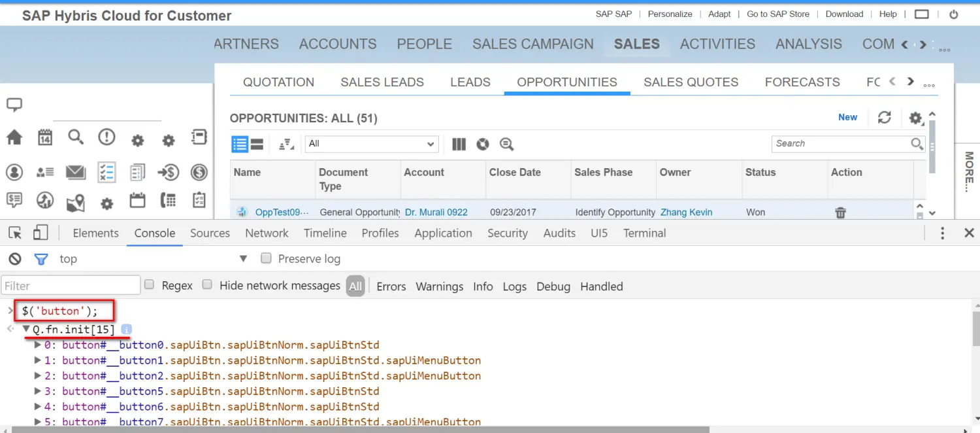Open the stacked documents icon
980x433 pixels.
point(137,172)
